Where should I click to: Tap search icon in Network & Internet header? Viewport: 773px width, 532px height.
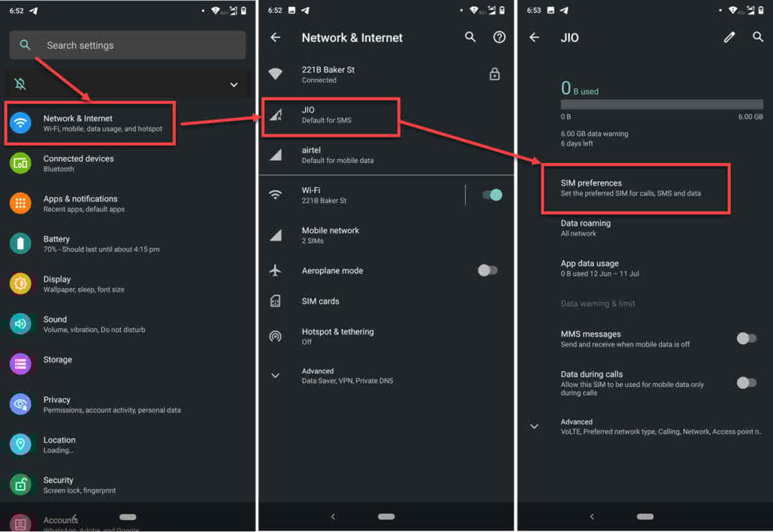(x=470, y=37)
